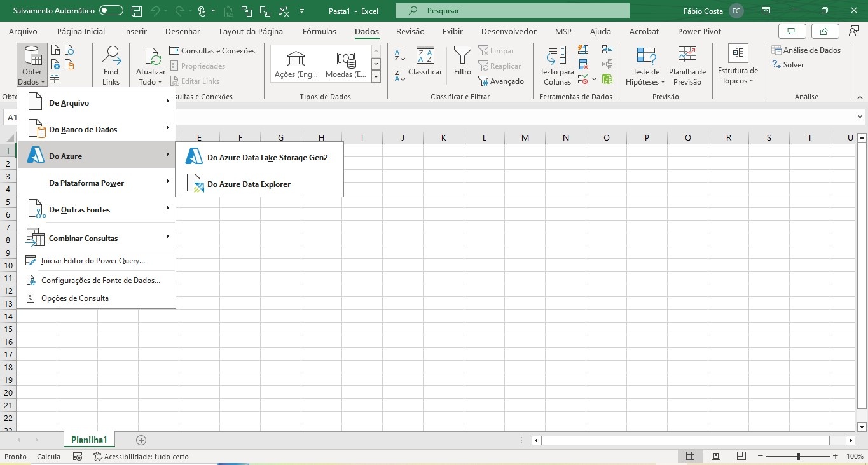Switch to the Fórmulas tab
The height and width of the screenshot is (465, 868).
[x=319, y=31]
